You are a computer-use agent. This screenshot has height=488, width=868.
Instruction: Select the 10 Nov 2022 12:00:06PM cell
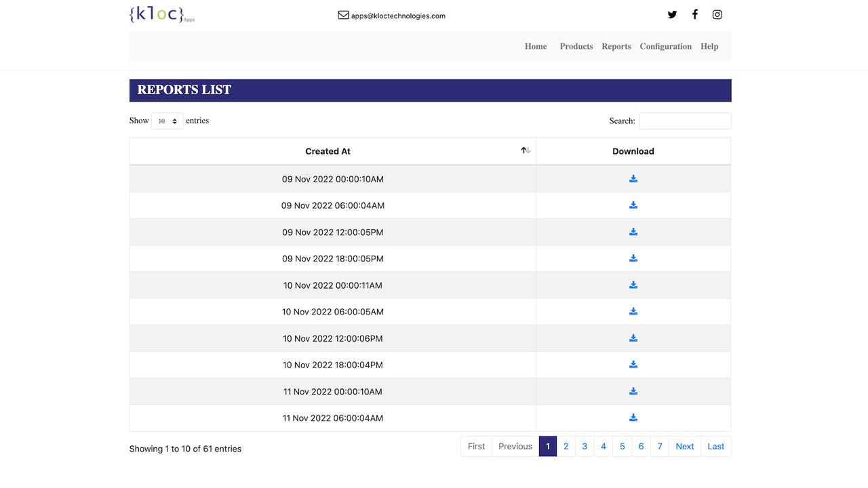[333, 338]
